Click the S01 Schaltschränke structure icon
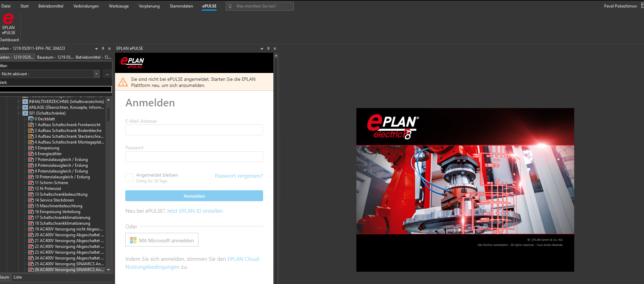The height and width of the screenshot is (284, 644). 25,113
